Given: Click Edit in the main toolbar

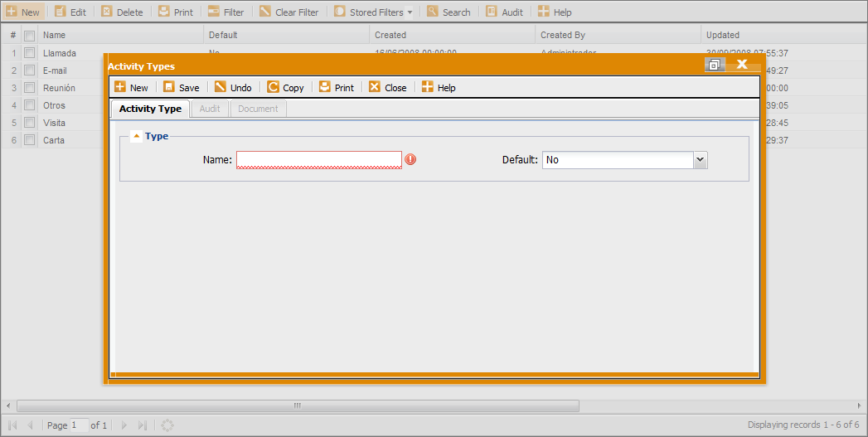Looking at the screenshot, I should [x=70, y=12].
